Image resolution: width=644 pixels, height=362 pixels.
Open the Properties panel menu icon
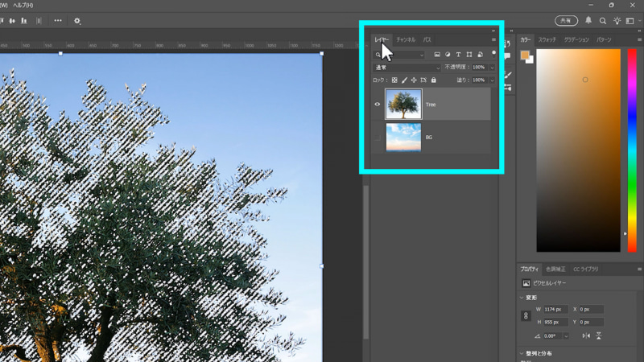639,269
